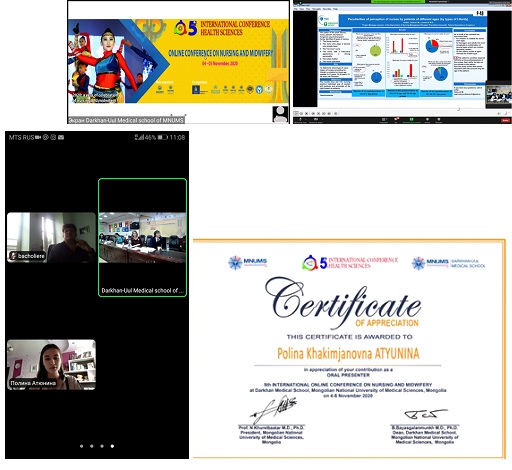Select the bacholiere participant video tile
Viewport: 512px width, 470px height.
pos(51,237)
